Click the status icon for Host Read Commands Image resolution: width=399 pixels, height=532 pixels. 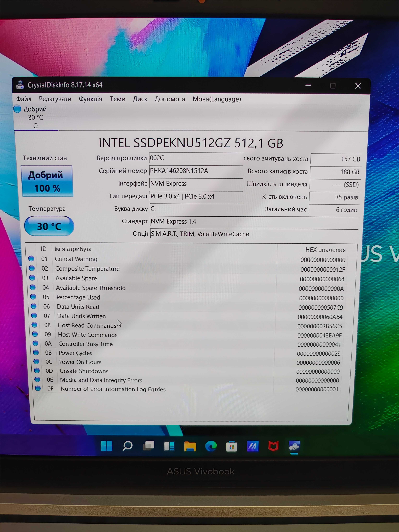(34, 325)
